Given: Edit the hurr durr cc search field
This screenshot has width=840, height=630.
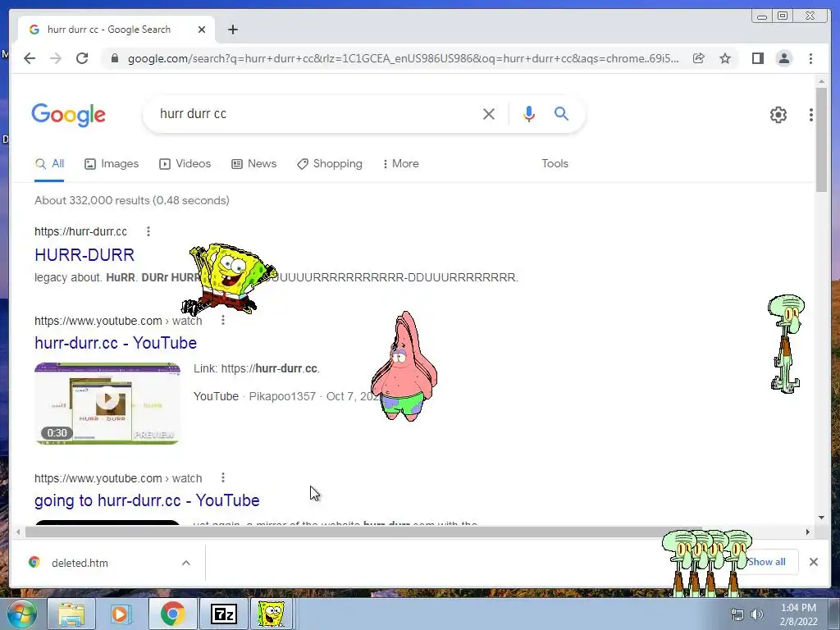Looking at the screenshot, I should click(316, 114).
